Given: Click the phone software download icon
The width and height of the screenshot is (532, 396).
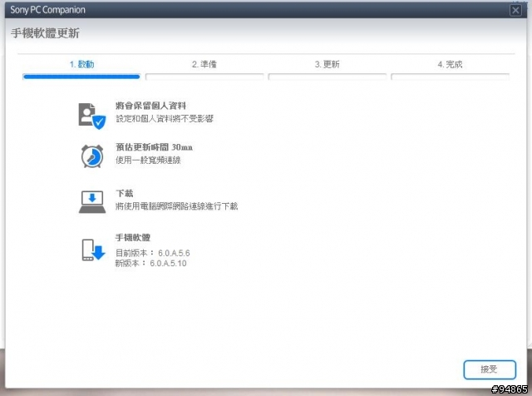Looking at the screenshot, I should pos(93,250).
